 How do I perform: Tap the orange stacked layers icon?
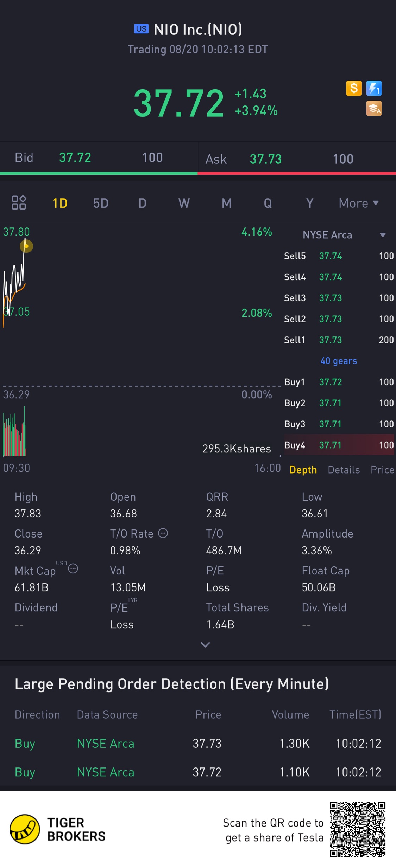point(374,108)
